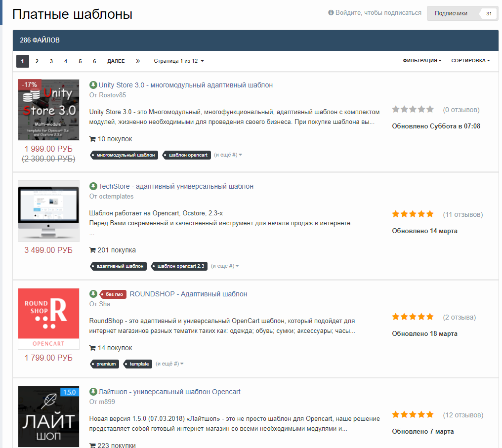
Task: Click the star rating of Лайтшоп
Action: (x=413, y=415)
